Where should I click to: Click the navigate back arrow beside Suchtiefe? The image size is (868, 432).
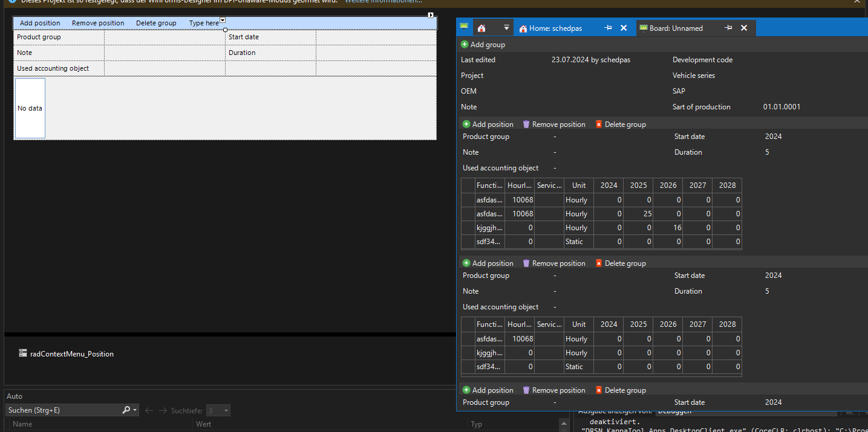tap(149, 410)
